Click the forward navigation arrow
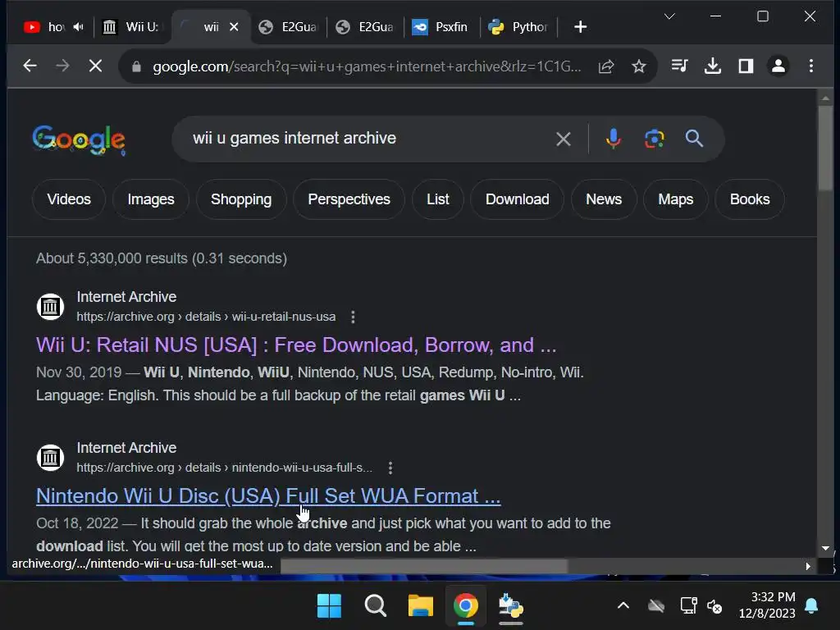This screenshot has height=630, width=840. pos(62,66)
